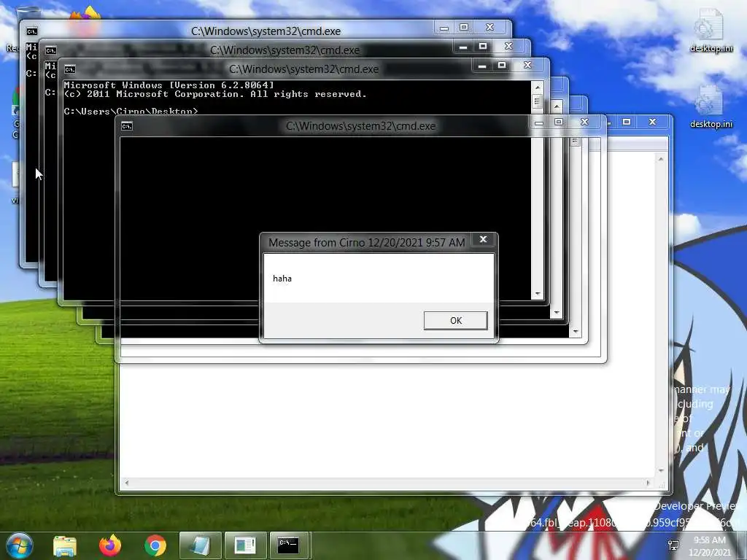This screenshot has width=747, height=560.
Task: Open the 9:58 AM taskbar clock
Action: pos(709,546)
